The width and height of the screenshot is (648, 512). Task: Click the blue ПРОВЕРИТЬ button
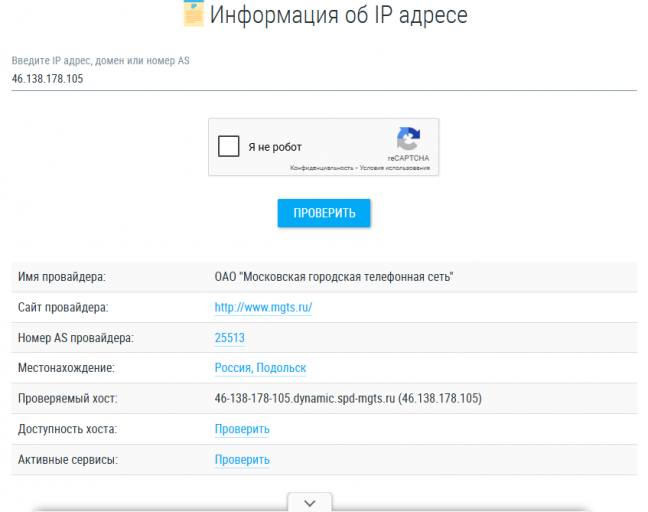tap(324, 213)
